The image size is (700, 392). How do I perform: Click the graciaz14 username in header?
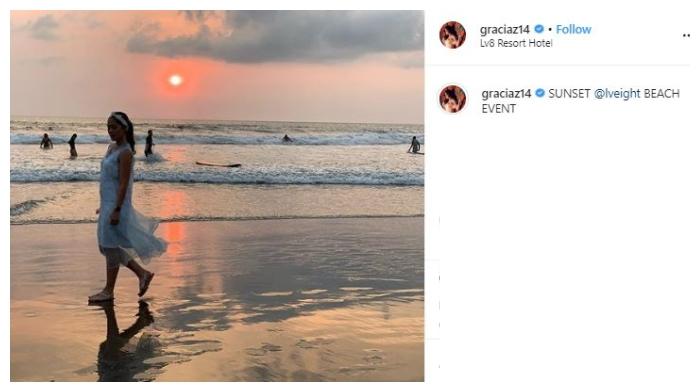pyautogui.click(x=505, y=29)
